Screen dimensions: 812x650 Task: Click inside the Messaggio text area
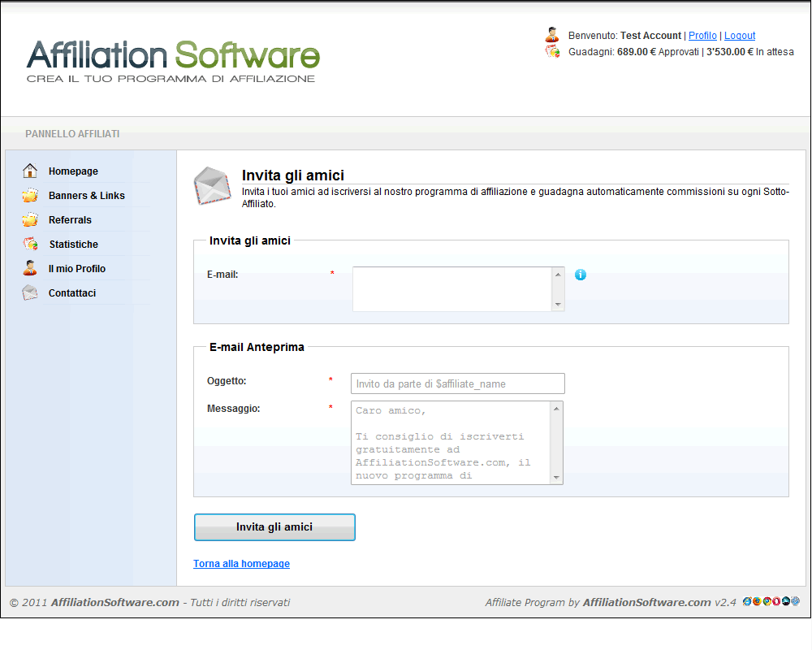[451, 443]
